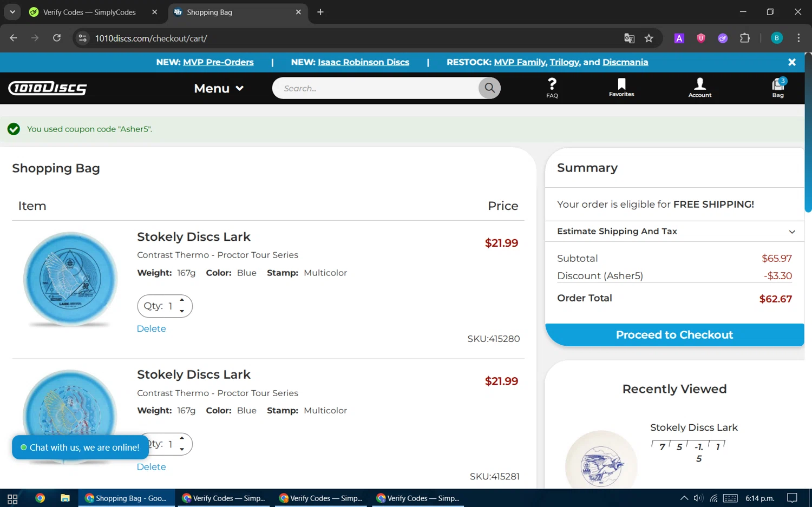Viewport: 812px width, 507px height.
Task: Open the notification center icon
Action: [x=792, y=498]
